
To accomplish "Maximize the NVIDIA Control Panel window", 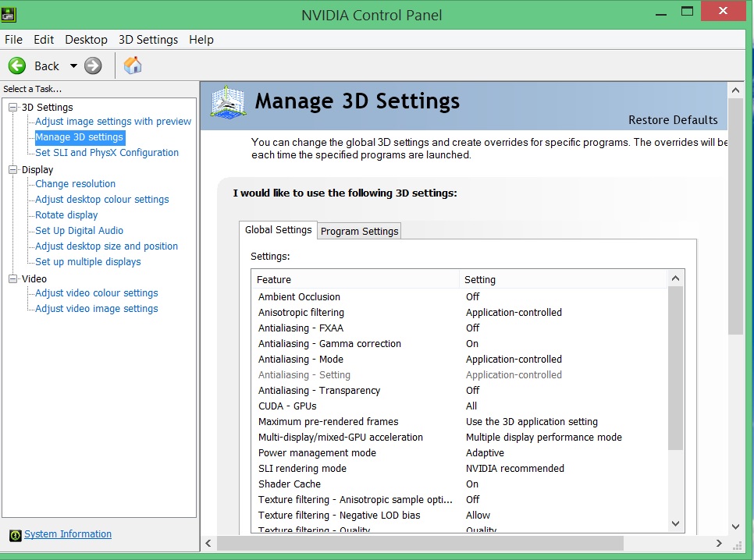I will [x=687, y=11].
